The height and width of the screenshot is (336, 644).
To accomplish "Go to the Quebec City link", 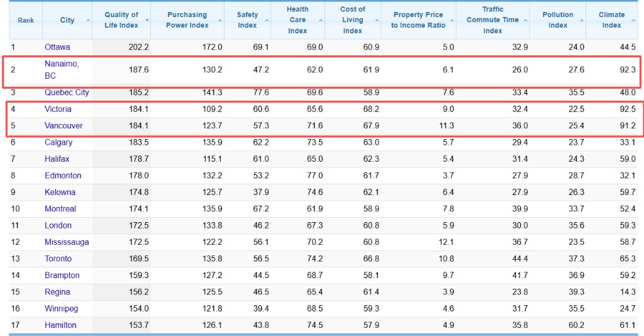I will (x=67, y=92).
